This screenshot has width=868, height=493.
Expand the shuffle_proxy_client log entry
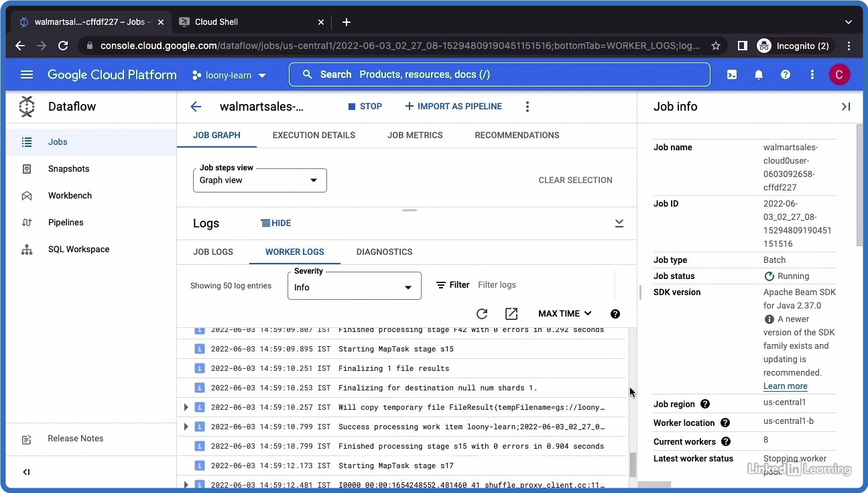(x=186, y=484)
